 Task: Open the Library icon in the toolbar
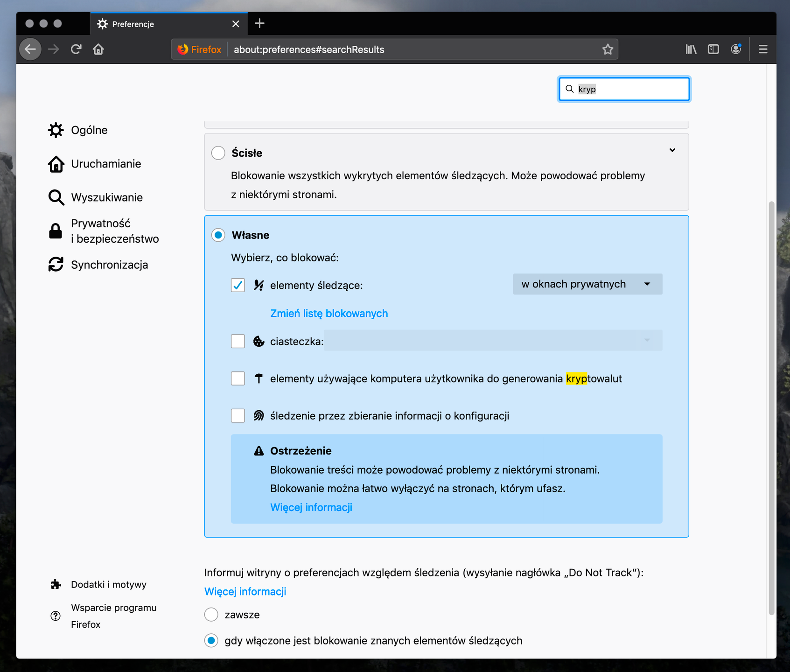[691, 49]
